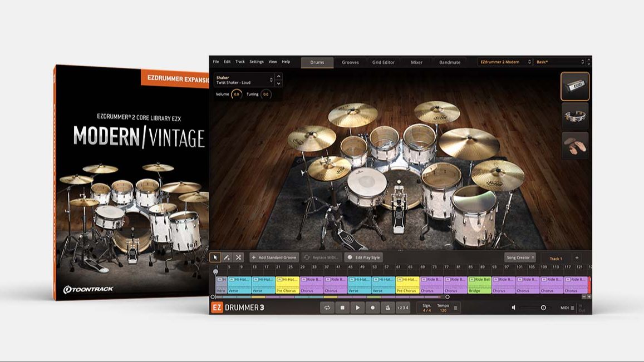Open the EZdrummer 2 Modern library dropdown
This screenshot has width=644, height=362.
[505, 62]
